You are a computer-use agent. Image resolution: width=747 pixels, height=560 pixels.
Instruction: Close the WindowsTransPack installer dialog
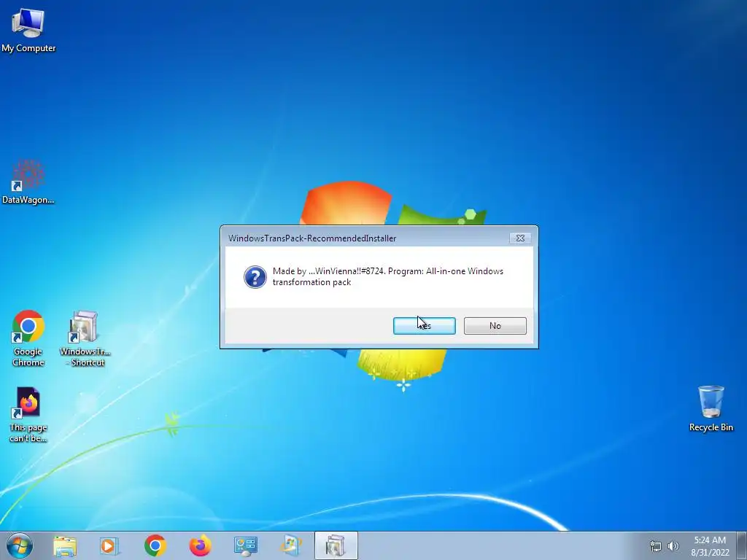tap(520, 238)
